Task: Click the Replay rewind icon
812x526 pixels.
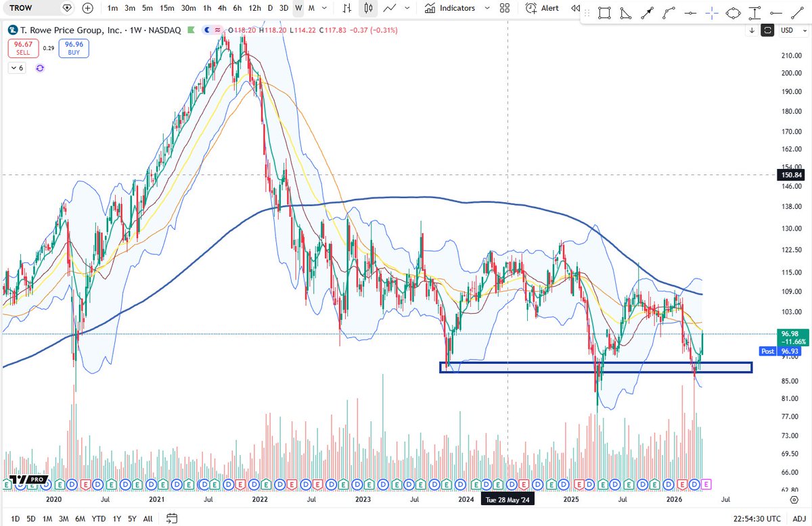Action: pos(574,8)
